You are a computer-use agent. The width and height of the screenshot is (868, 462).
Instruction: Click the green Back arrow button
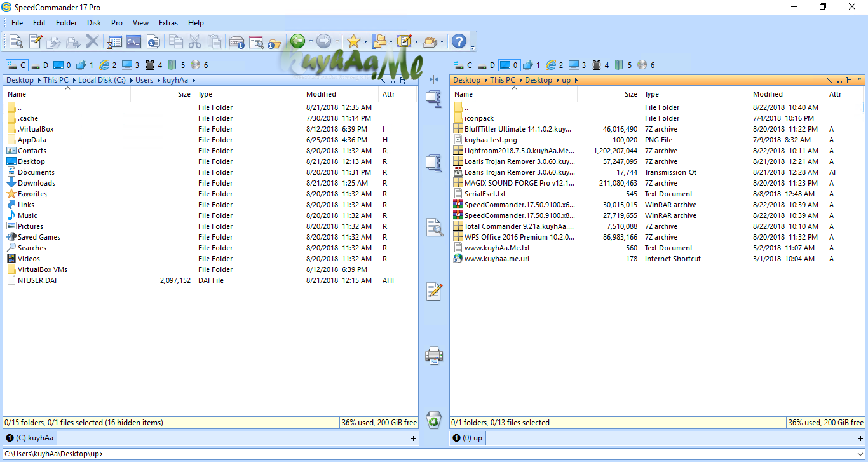pos(297,42)
